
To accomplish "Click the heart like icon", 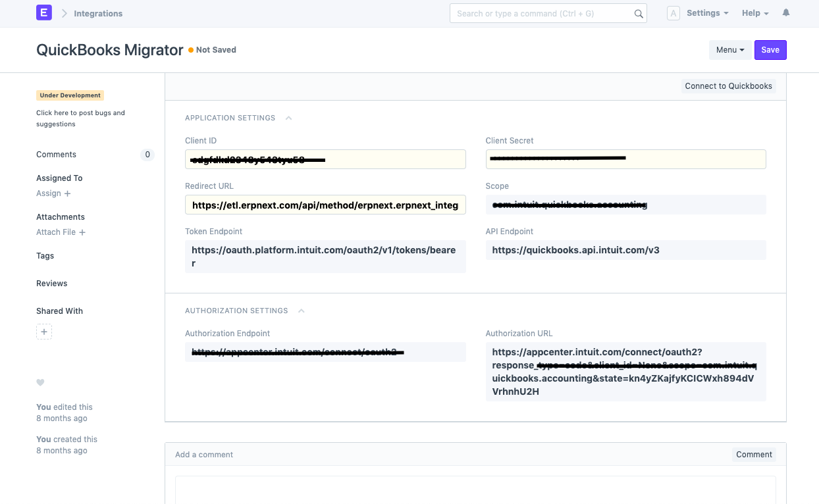I will [x=40, y=383].
